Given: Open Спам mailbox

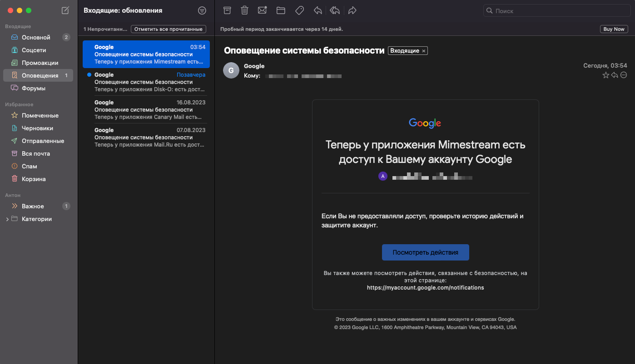Looking at the screenshot, I should click(38, 166).
